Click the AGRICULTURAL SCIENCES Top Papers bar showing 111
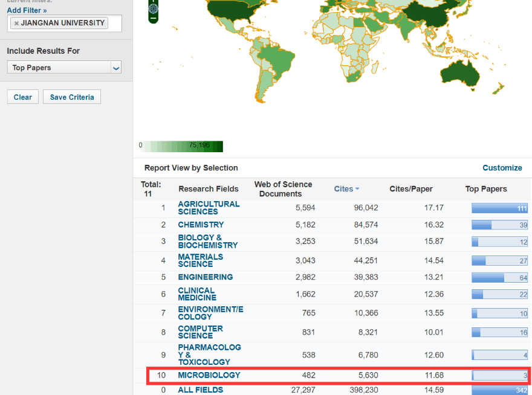The image size is (532, 395). (x=499, y=208)
